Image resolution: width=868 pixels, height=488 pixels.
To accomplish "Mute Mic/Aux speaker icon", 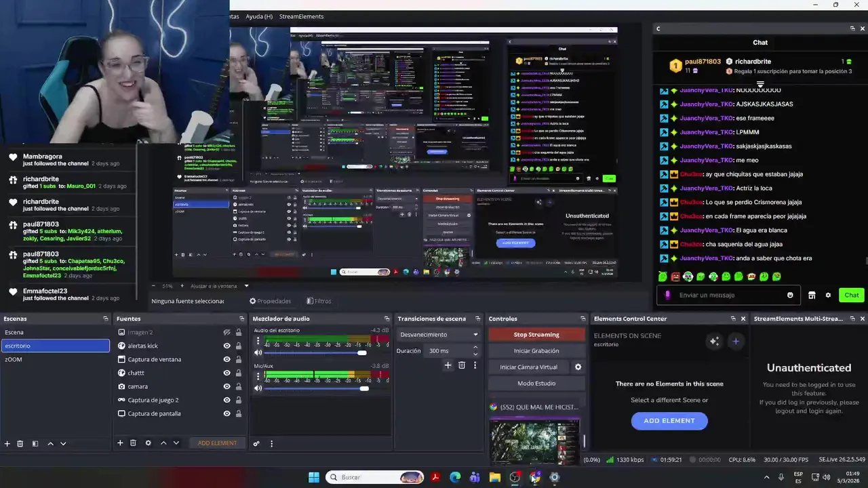I will point(258,388).
